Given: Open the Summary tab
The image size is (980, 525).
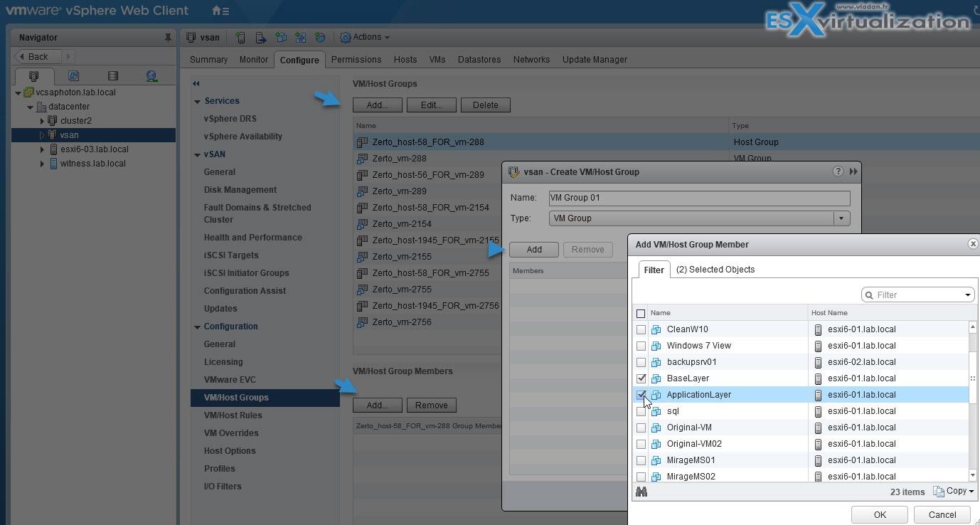Looking at the screenshot, I should coord(208,60).
